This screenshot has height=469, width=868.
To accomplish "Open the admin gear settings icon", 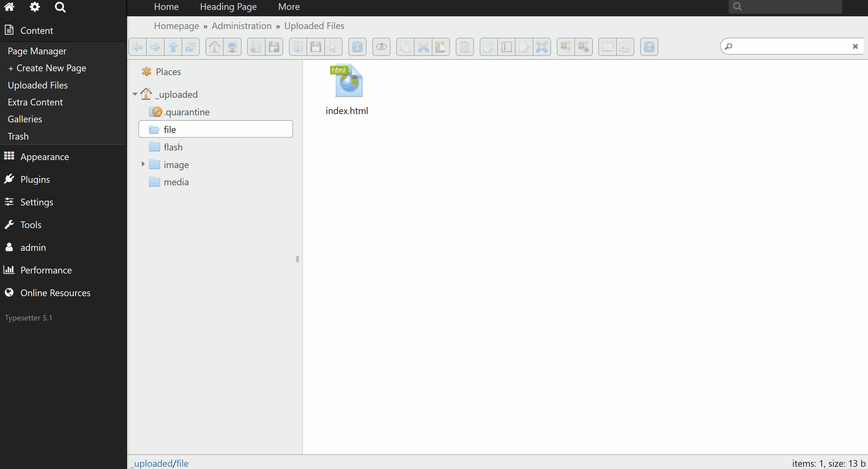I will [35, 7].
